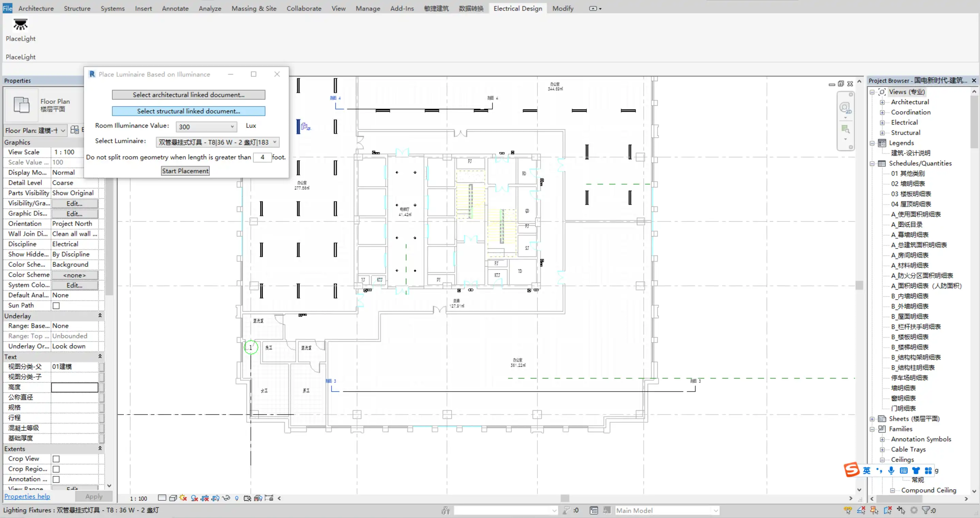Click Temporary Hide/Isolate glasses icon
The height and width of the screenshot is (518, 980).
coord(227,498)
